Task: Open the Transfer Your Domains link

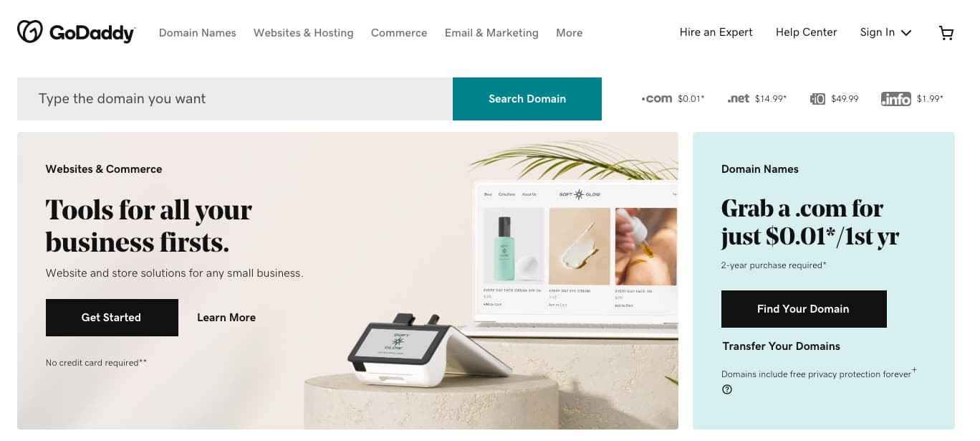Action: 782,346
